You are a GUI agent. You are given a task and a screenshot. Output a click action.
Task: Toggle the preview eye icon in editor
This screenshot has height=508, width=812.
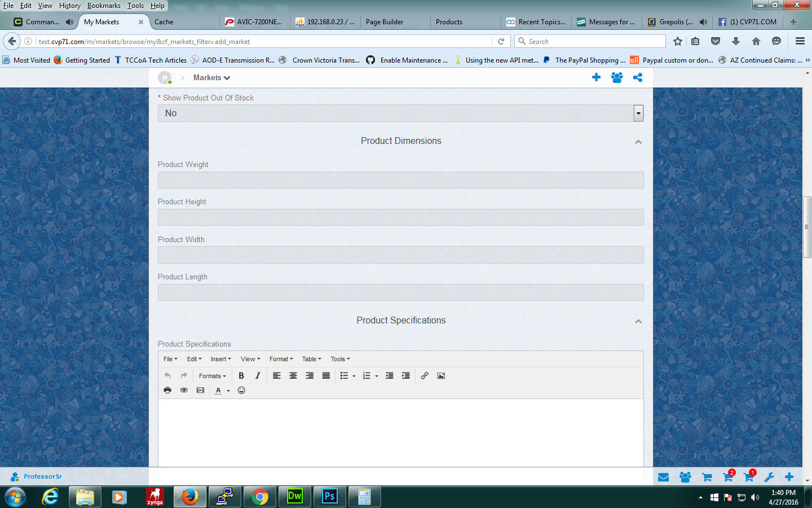184,391
